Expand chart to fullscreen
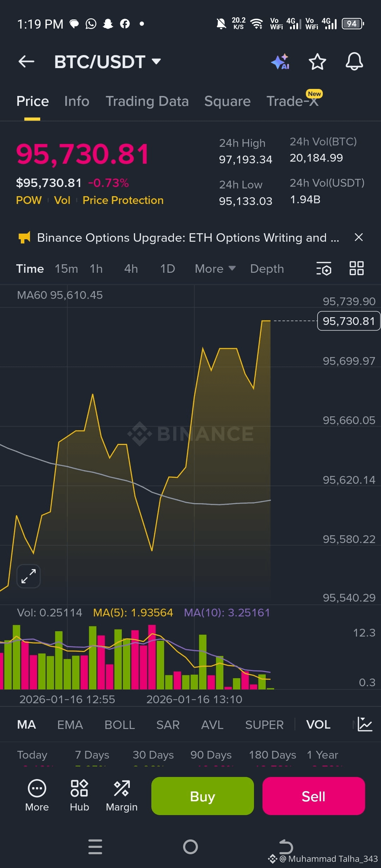This screenshot has height=868, width=381. (x=29, y=576)
